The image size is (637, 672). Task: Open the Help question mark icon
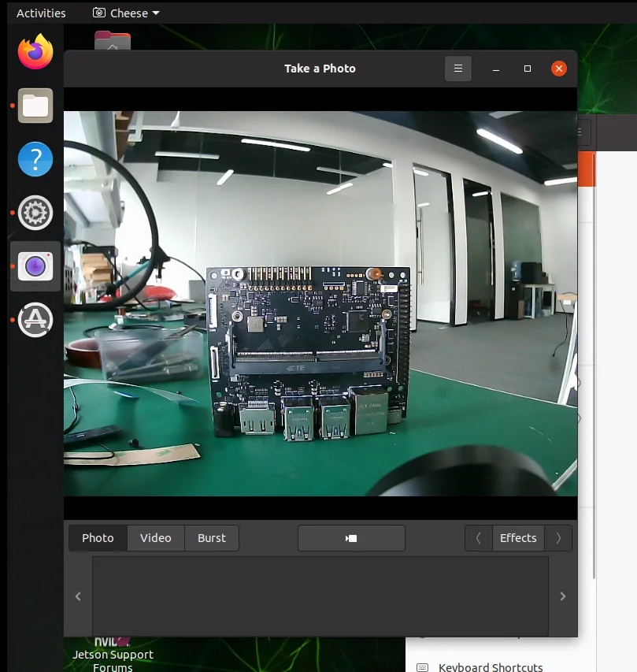point(35,159)
